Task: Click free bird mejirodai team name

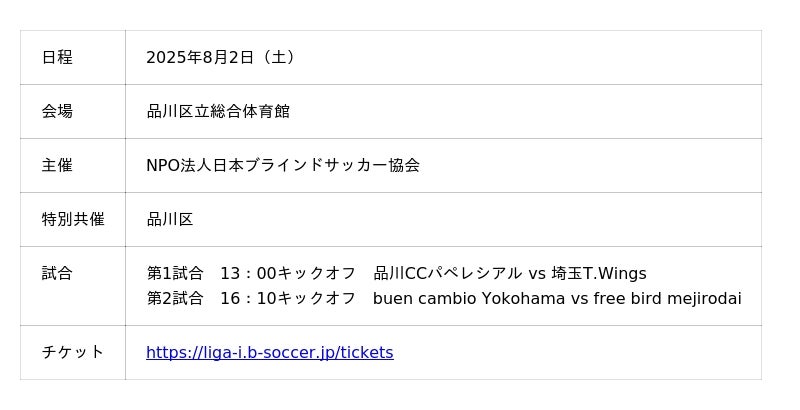Action: 667,298
